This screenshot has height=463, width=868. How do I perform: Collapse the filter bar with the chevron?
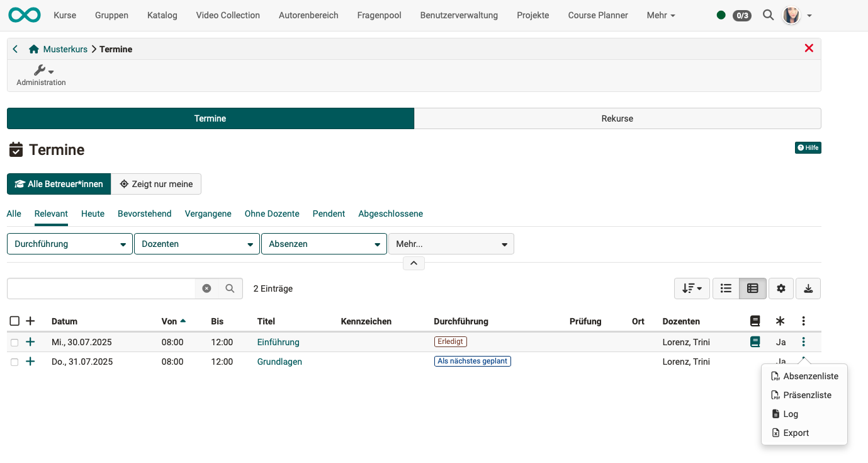pos(414,263)
